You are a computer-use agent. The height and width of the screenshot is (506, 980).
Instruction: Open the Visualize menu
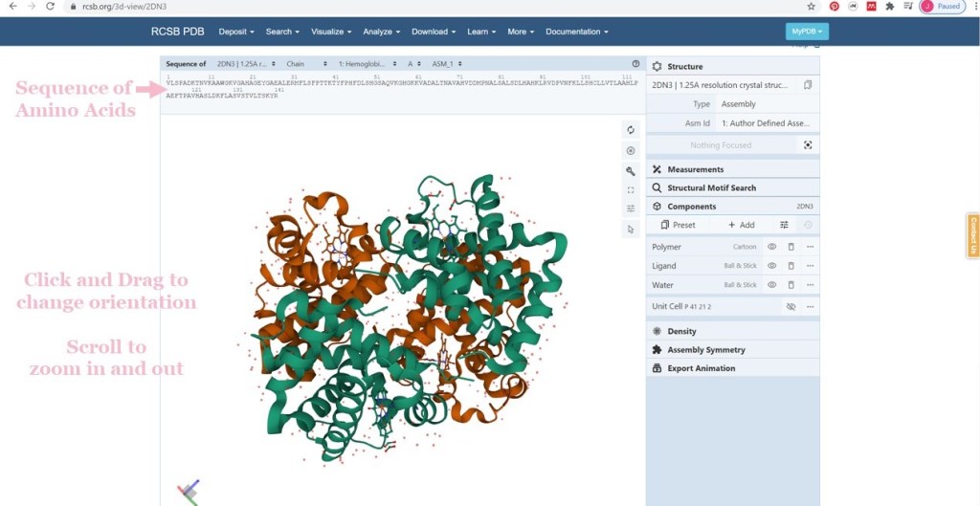pos(331,32)
